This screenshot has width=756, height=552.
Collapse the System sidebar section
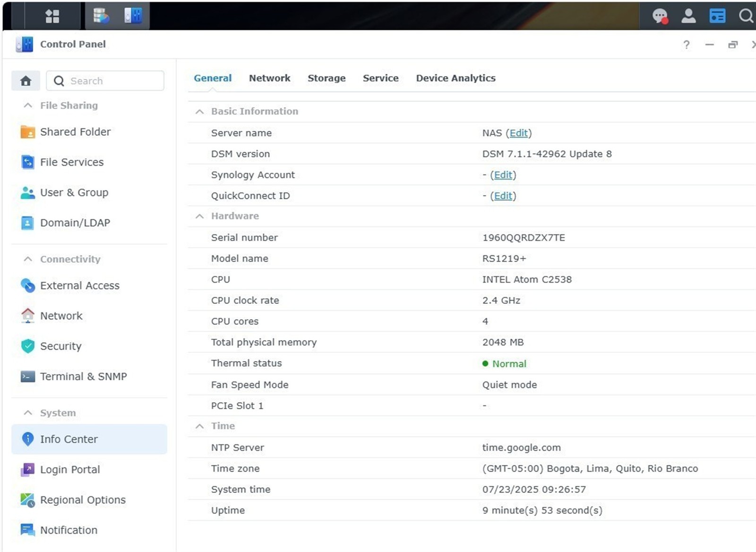pos(28,413)
